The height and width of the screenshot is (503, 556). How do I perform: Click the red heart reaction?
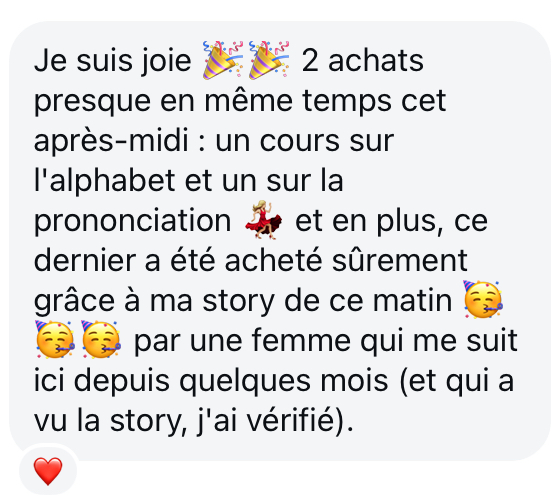[x=48, y=471]
